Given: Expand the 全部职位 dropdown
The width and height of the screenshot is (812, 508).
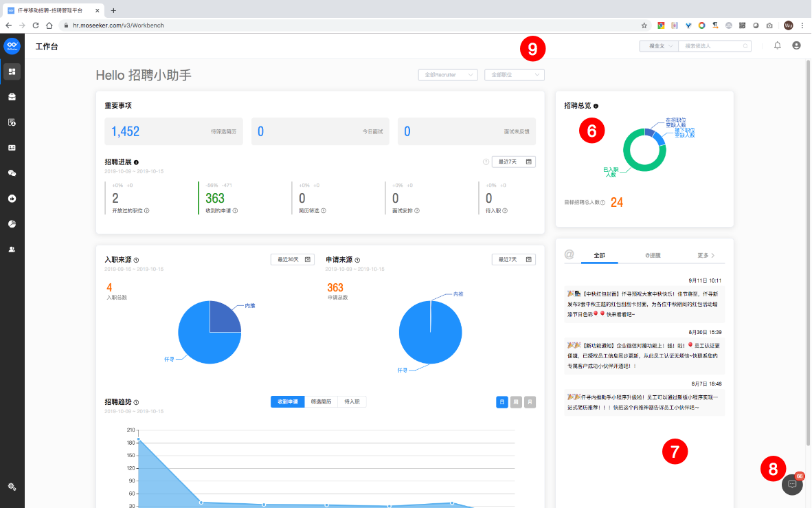Looking at the screenshot, I should (x=514, y=75).
